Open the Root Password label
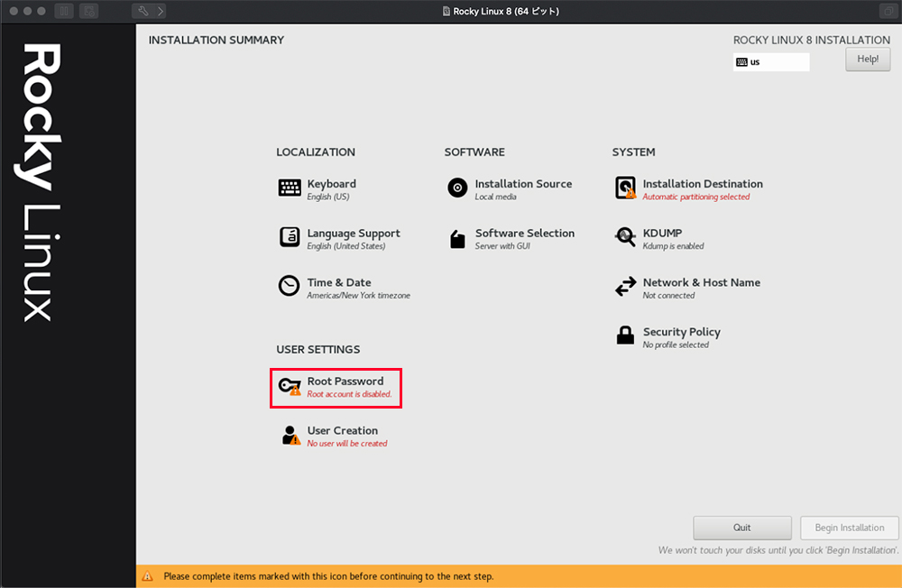The image size is (902, 588). [345, 381]
